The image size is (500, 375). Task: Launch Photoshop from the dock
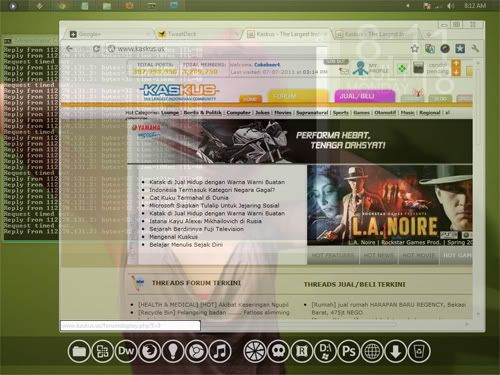[349, 351]
